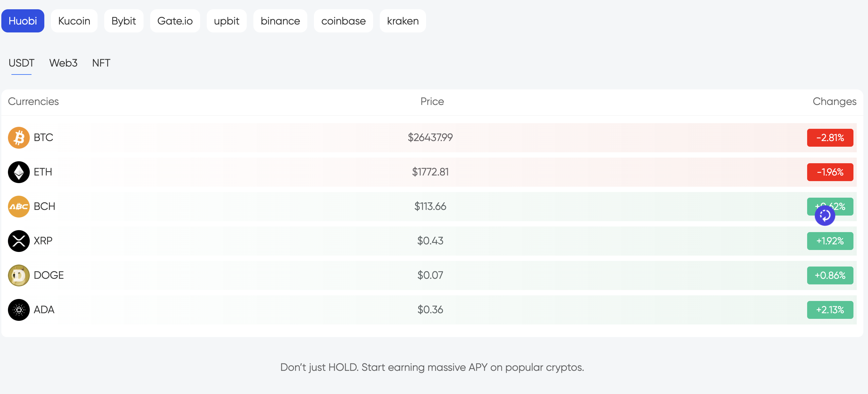868x394 pixels.
Task: Click the Changes column header
Action: pyautogui.click(x=834, y=102)
